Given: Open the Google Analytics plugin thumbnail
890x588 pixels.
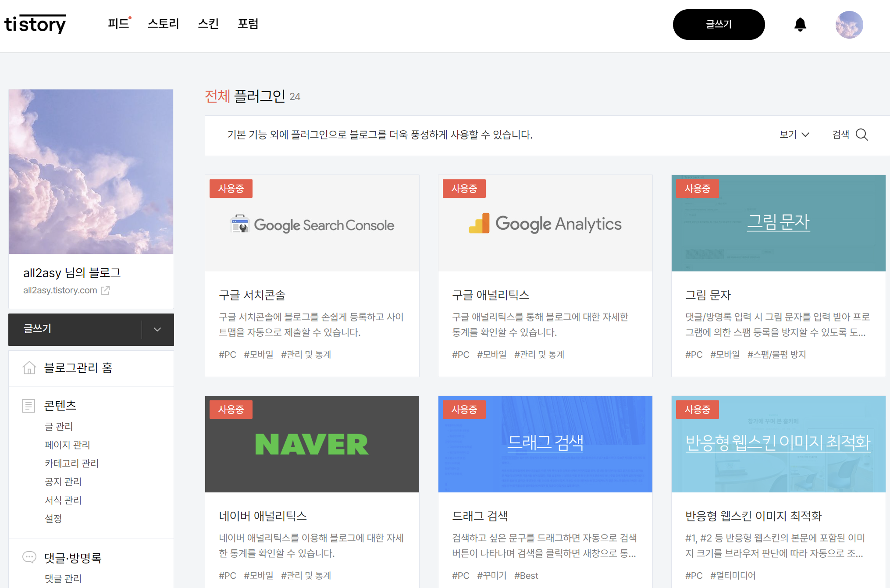Looking at the screenshot, I should pyautogui.click(x=545, y=223).
